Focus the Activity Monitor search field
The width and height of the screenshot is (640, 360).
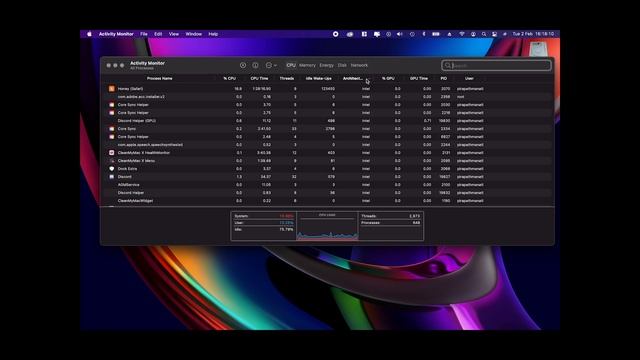[496, 65]
